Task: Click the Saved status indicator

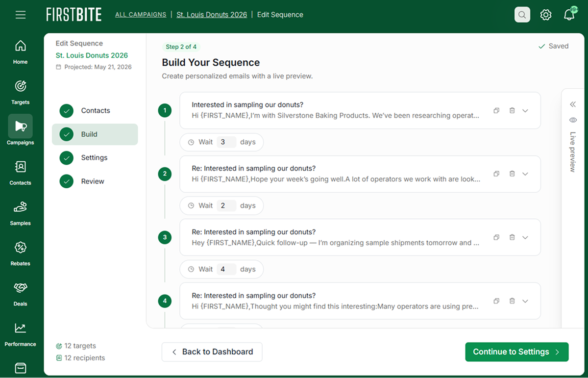Action: (x=554, y=46)
